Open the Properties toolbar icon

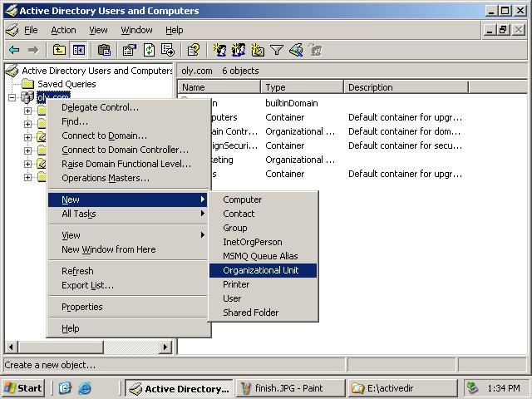(x=130, y=50)
